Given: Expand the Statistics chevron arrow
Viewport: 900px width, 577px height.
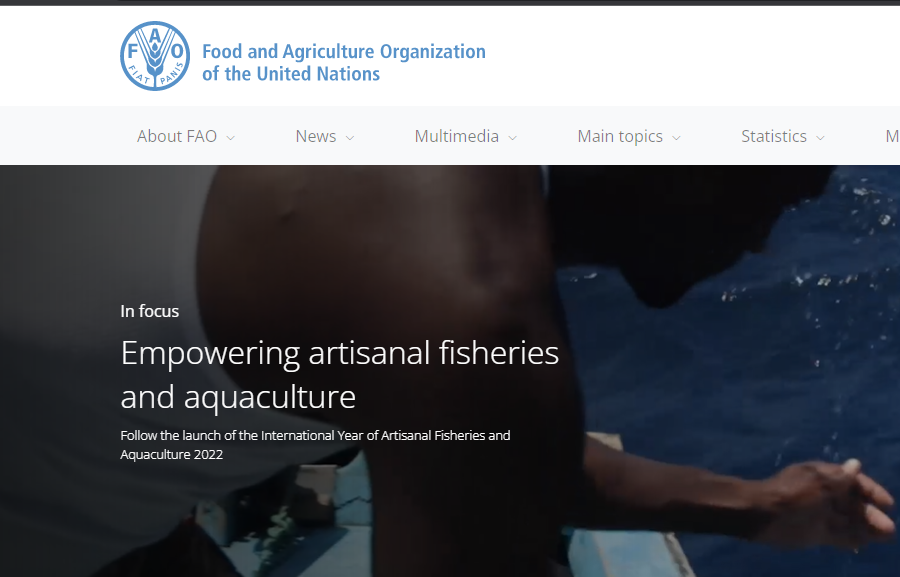Looking at the screenshot, I should pos(820,138).
